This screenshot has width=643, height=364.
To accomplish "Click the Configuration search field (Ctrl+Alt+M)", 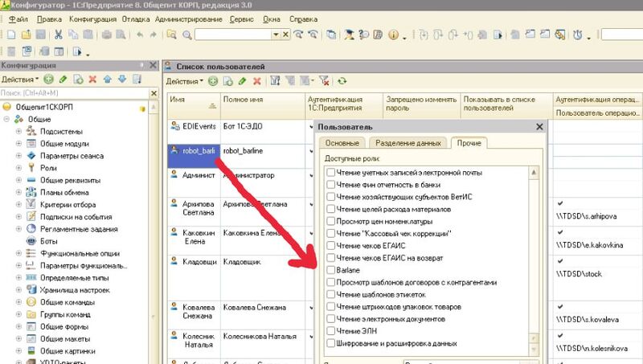I will (74, 93).
